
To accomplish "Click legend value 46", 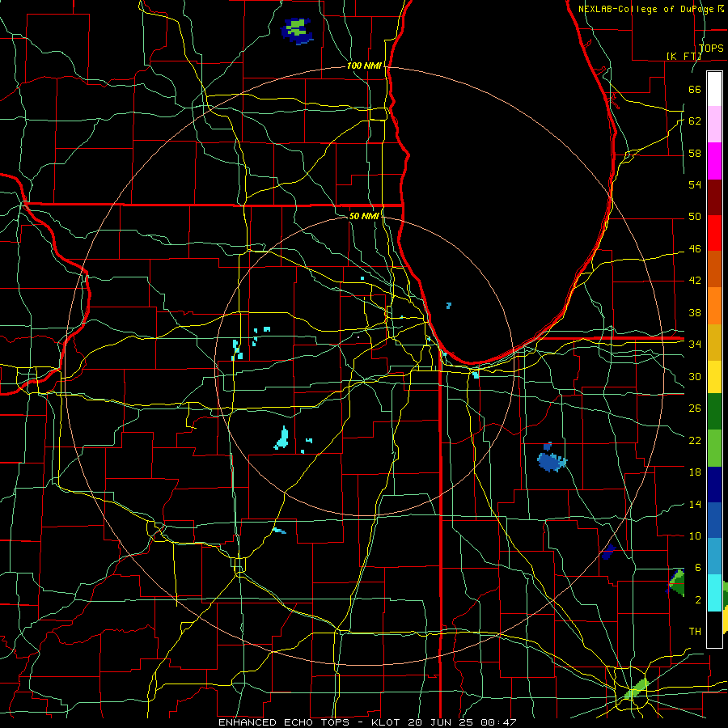I will [695, 249].
